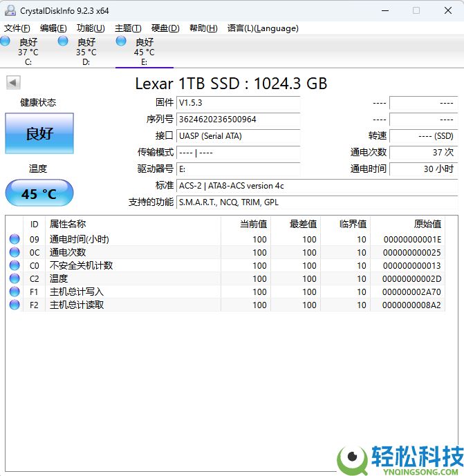Click the standard field ACS-2 | ATA8-ACS
The height and width of the screenshot is (476, 464).
coord(317,185)
